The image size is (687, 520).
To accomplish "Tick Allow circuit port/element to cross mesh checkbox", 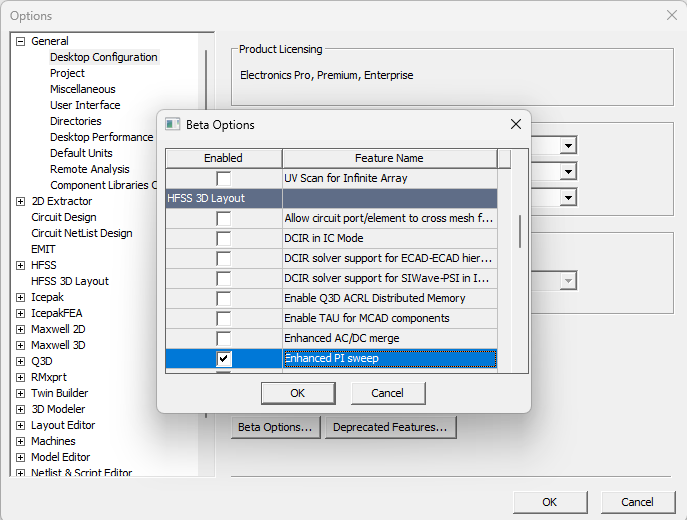I will point(223,218).
